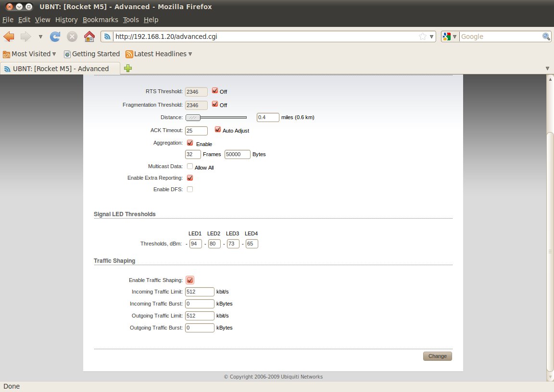Open the View menu
This screenshot has height=392, width=554.
point(42,20)
